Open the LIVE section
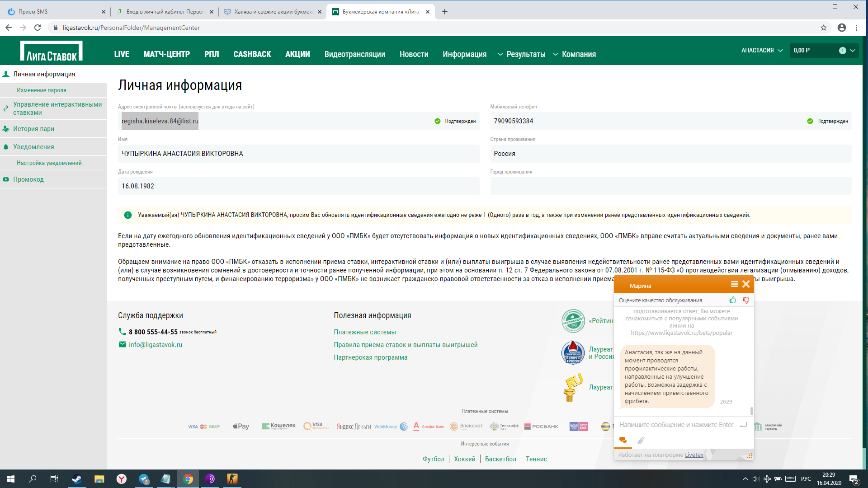The image size is (868, 488). [x=122, y=54]
